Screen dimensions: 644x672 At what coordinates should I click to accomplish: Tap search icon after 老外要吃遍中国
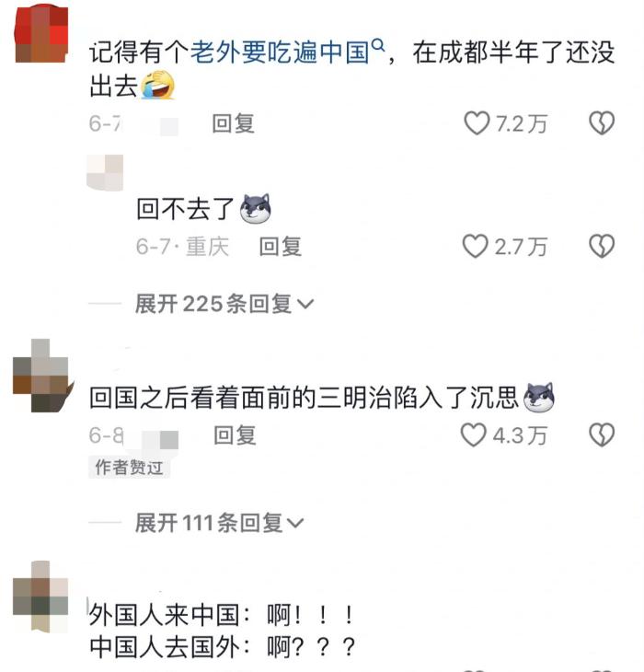click(x=378, y=44)
